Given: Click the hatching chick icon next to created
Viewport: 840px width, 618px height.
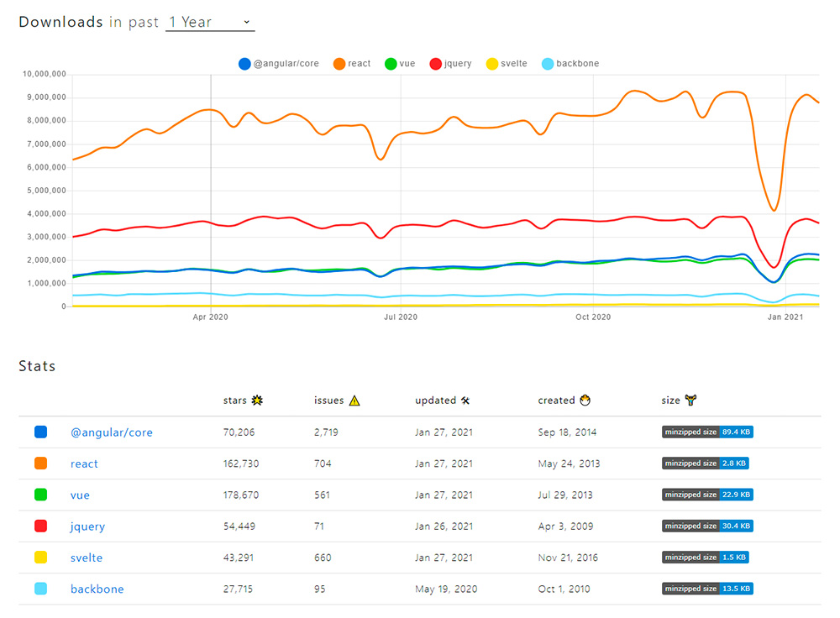Looking at the screenshot, I should pyautogui.click(x=585, y=400).
